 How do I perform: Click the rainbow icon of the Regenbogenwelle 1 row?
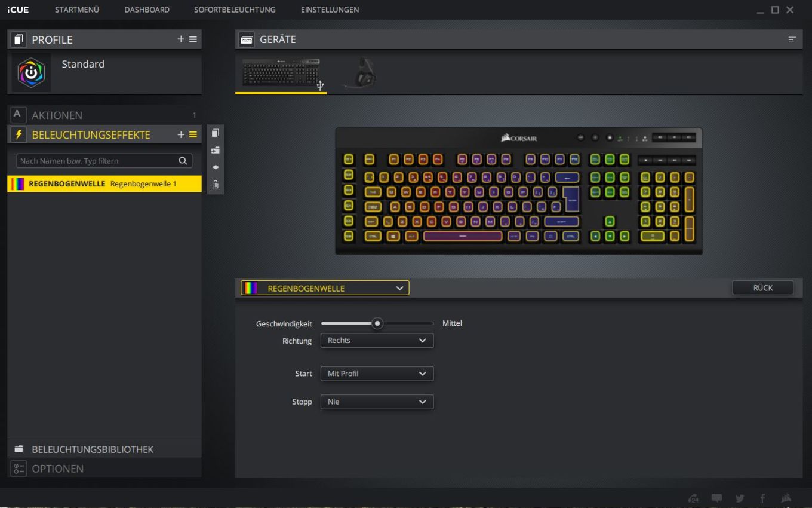[x=18, y=184]
